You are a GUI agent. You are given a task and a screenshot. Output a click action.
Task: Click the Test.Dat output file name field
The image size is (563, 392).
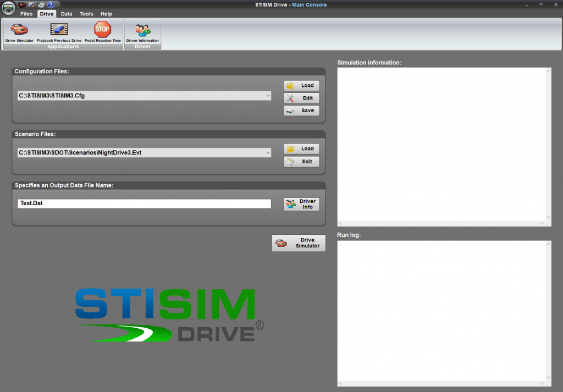coord(145,203)
